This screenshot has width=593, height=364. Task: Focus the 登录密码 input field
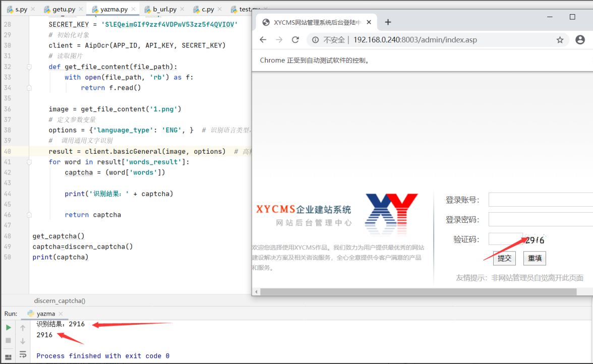coord(541,219)
